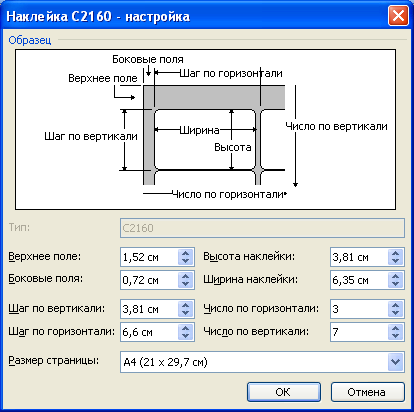Confirm settings with the OK button
This screenshot has width=414, height=412.
click(284, 392)
